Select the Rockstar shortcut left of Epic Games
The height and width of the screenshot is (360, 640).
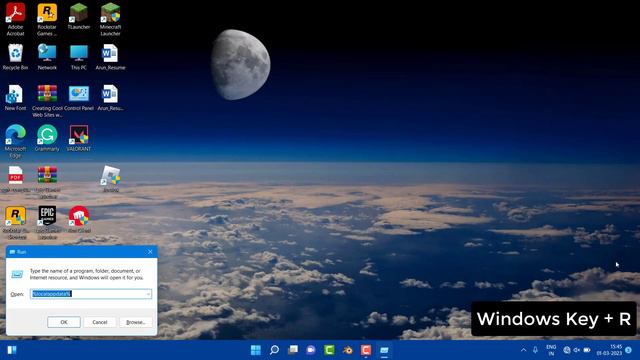(x=16, y=222)
